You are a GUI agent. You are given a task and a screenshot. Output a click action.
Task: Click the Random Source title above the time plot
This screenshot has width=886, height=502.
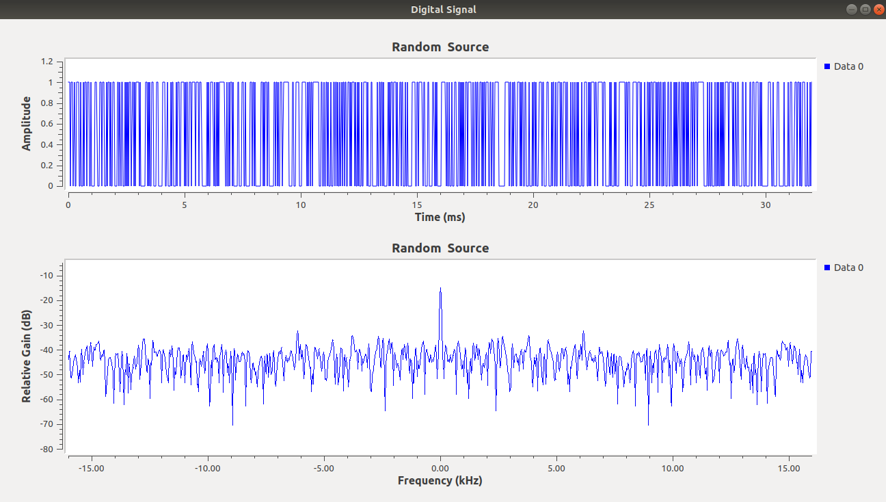click(x=440, y=47)
